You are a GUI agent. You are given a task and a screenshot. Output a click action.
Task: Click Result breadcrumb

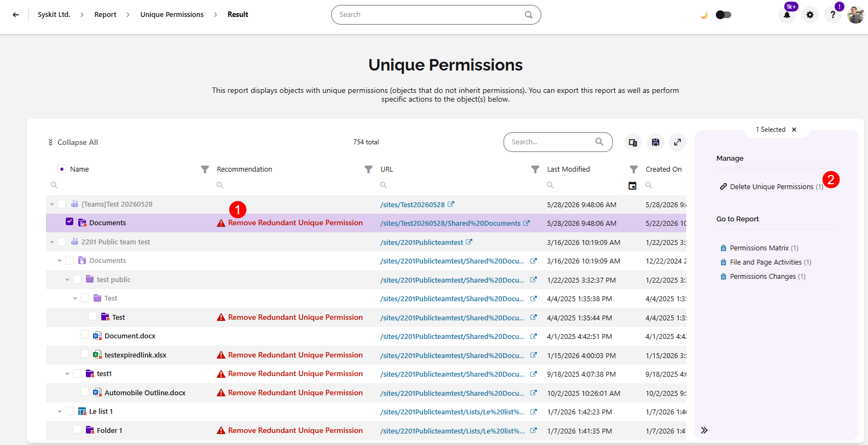point(238,15)
